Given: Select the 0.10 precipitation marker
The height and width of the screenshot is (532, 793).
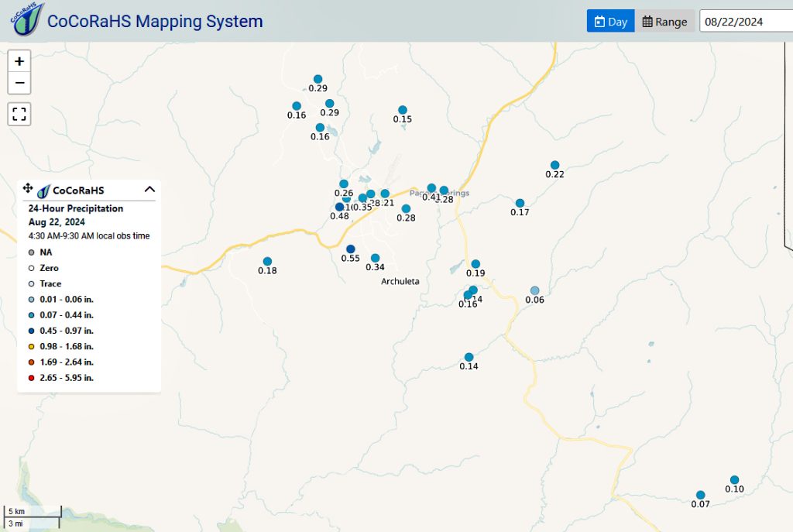Looking at the screenshot, I should tap(734, 480).
